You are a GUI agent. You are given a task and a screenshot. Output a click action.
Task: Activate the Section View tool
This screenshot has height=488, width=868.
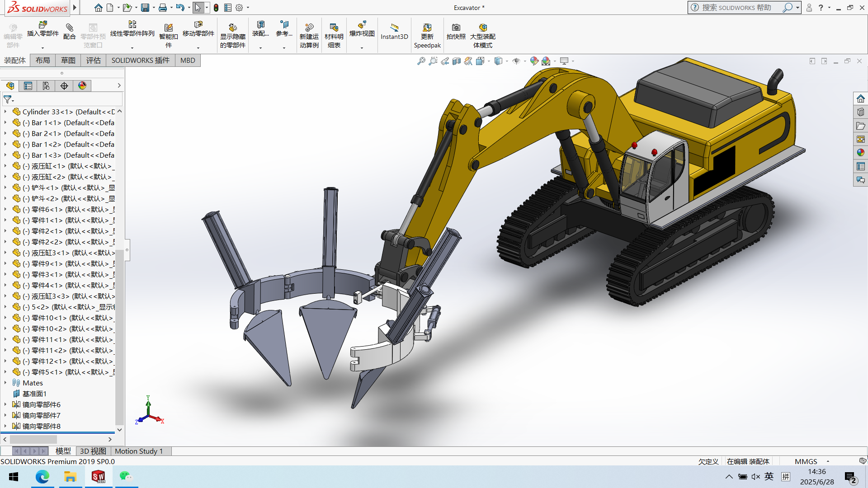pos(457,61)
